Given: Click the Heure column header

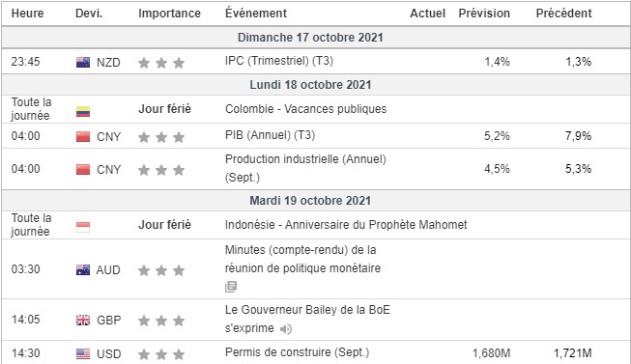Looking at the screenshot, I should (27, 14).
